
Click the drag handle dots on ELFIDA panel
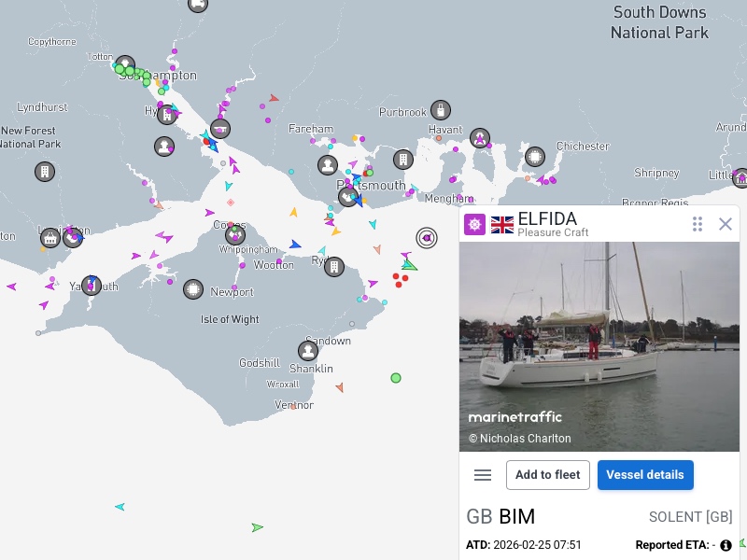[698, 224]
